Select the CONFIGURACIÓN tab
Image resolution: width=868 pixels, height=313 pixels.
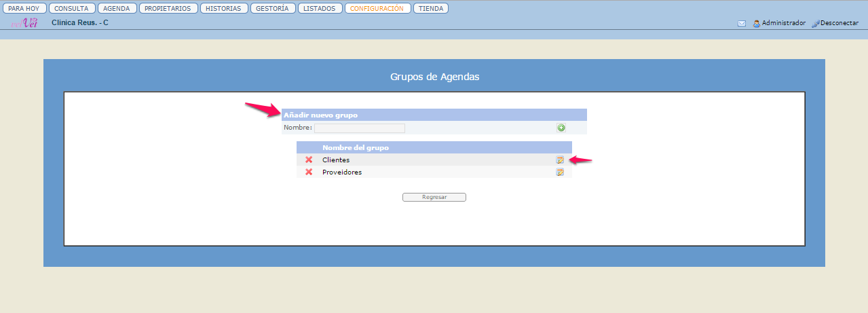point(377,9)
